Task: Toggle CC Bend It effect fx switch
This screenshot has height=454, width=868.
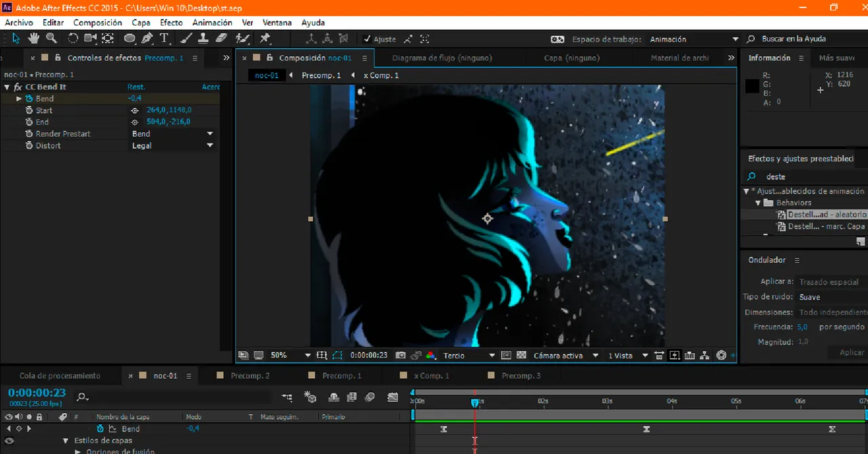Action: pyautogui.click(x=18, y=87)
